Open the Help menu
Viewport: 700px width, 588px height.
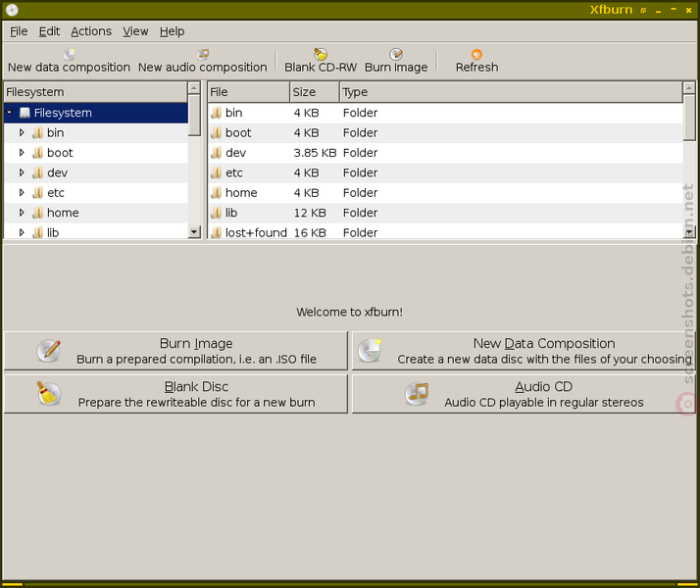pyautogui.click(x=172, y=31)
